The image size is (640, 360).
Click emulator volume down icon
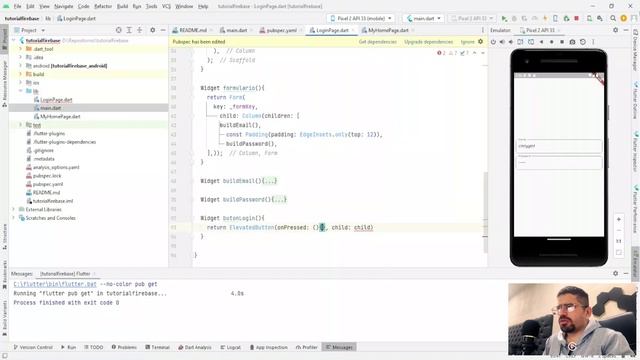[511, 42]
